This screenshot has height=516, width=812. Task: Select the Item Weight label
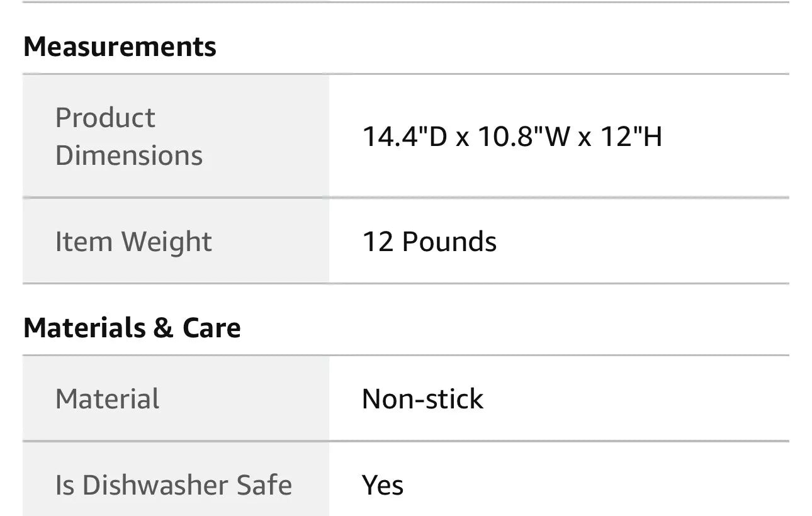[x=133, y=242]
